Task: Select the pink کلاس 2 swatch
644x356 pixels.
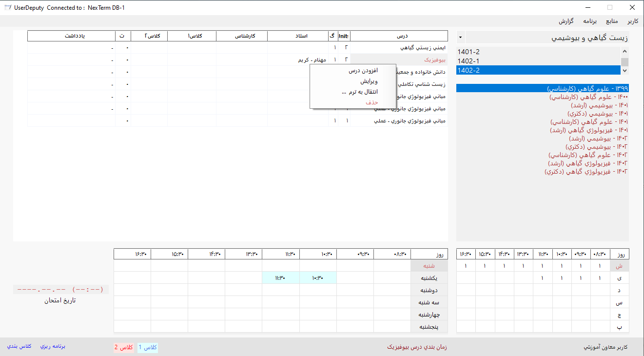Action: (124, 347)
